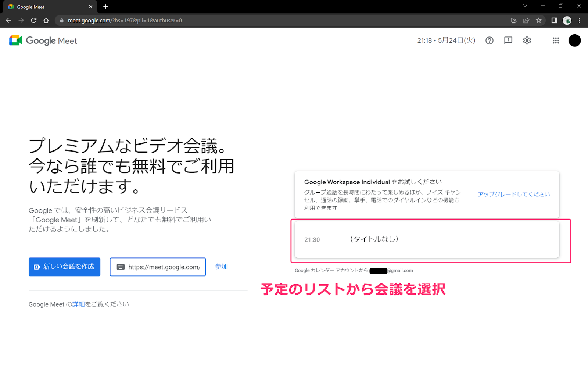Open the Google account avatar

(x=574, y=40)
